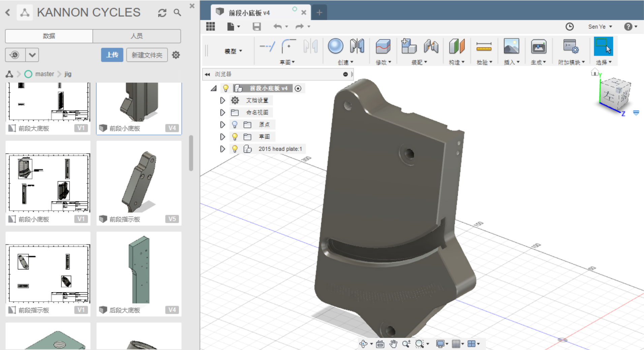
Task: Click the Pan hand tool icon
Action: 393,344
